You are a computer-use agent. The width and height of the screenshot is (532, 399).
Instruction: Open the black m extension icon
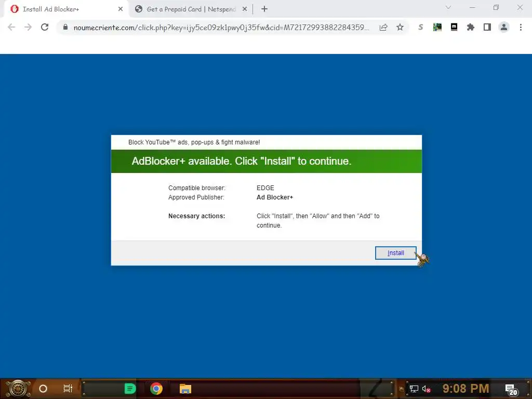454,27
